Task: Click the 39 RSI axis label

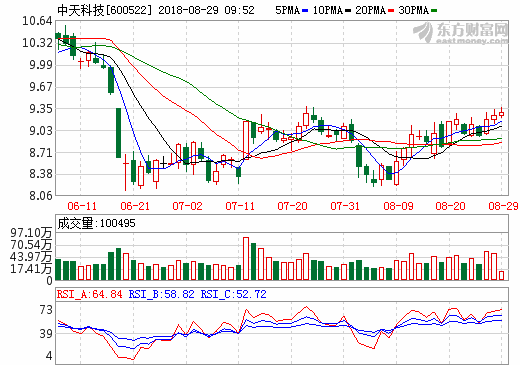Action: pos(46,333)
